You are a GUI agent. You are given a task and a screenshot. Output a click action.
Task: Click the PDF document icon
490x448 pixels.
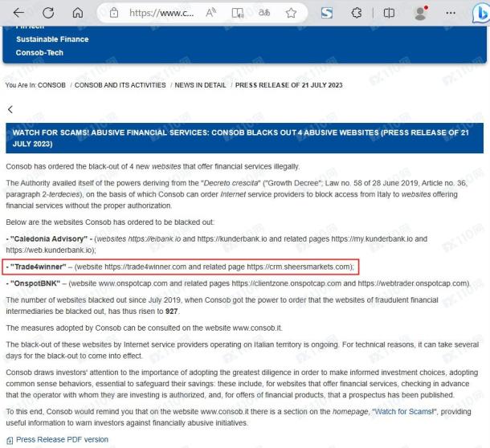(10, 441)
